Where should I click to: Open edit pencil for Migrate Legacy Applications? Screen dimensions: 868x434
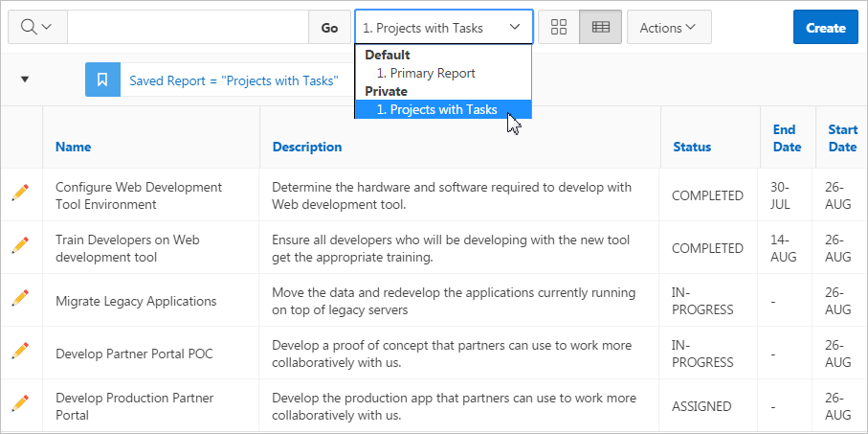20,298
